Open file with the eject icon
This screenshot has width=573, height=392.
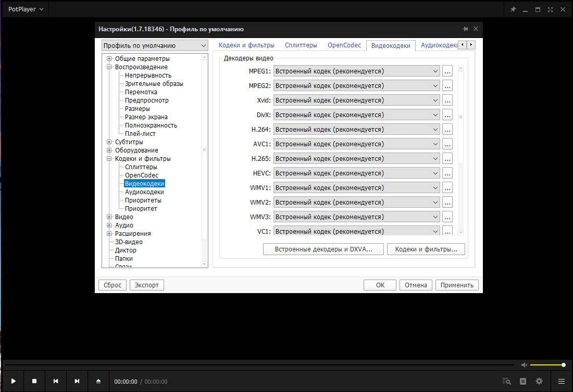coord(98,381)
